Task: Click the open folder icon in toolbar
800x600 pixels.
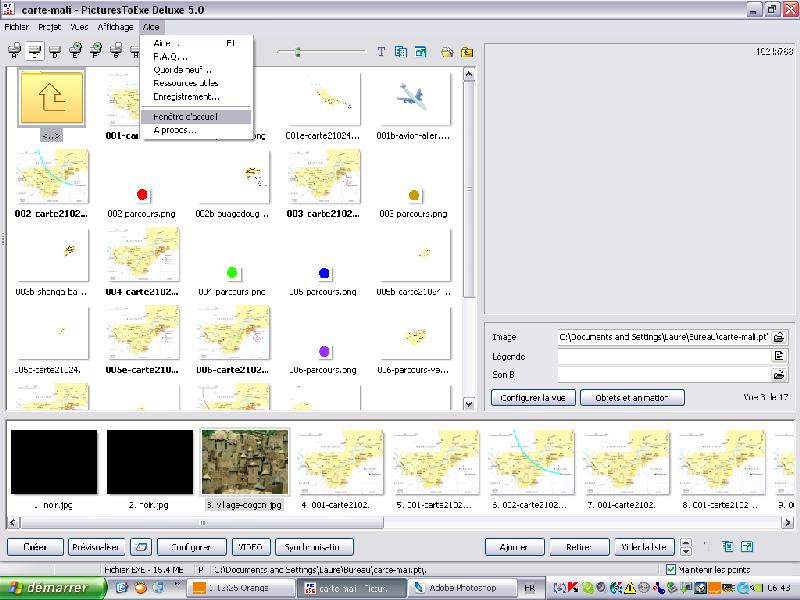Action: (447, 52)
